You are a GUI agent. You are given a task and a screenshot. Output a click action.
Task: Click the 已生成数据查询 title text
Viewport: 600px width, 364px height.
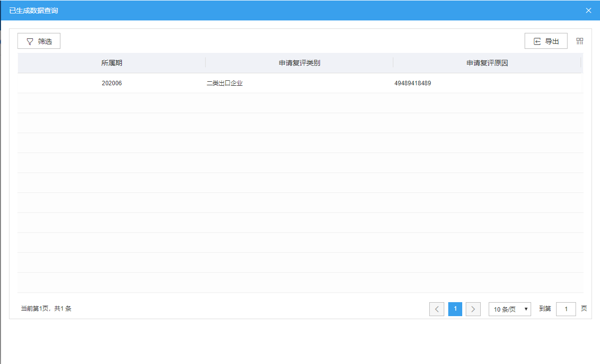pyautogui.click(x=33, y=10)
